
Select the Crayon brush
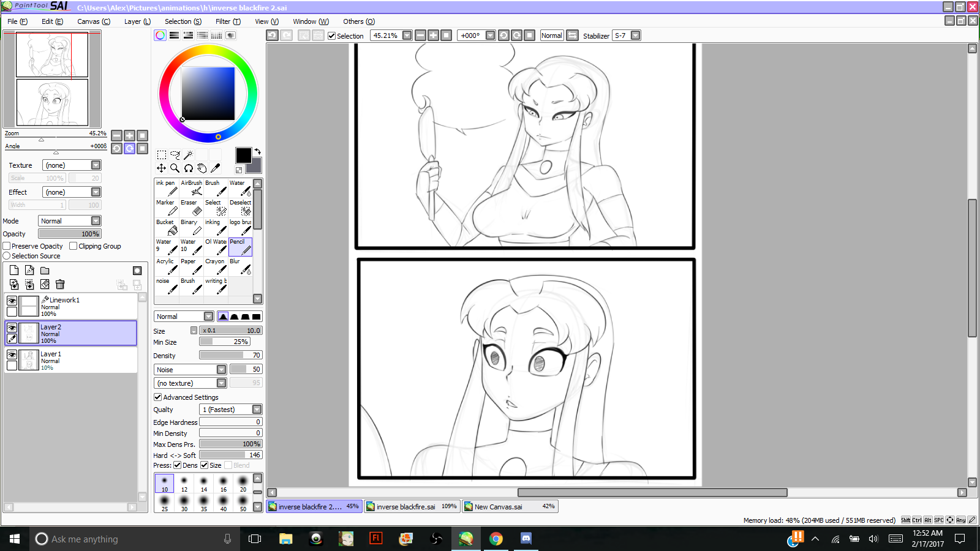click(x=215, y=266)
